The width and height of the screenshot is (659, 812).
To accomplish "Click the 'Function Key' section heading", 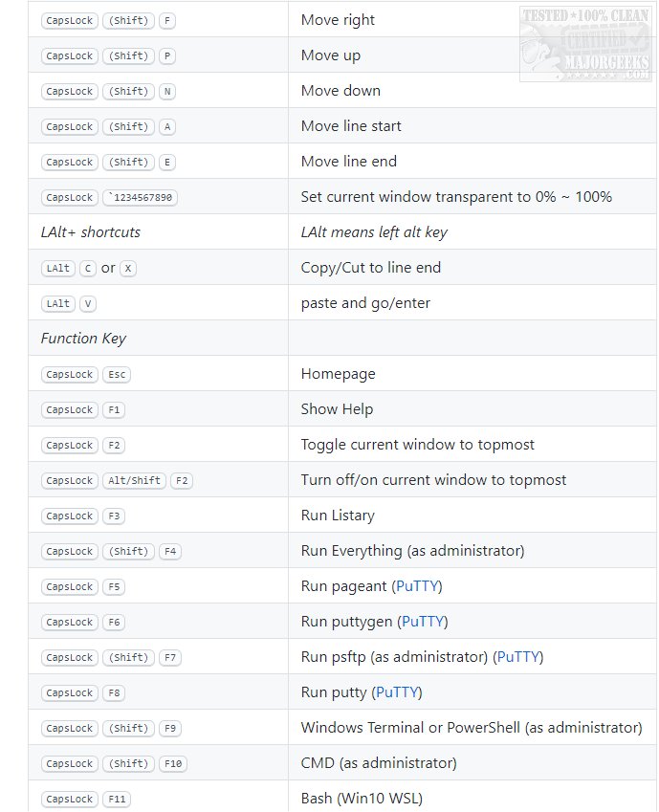I will 83,339.
